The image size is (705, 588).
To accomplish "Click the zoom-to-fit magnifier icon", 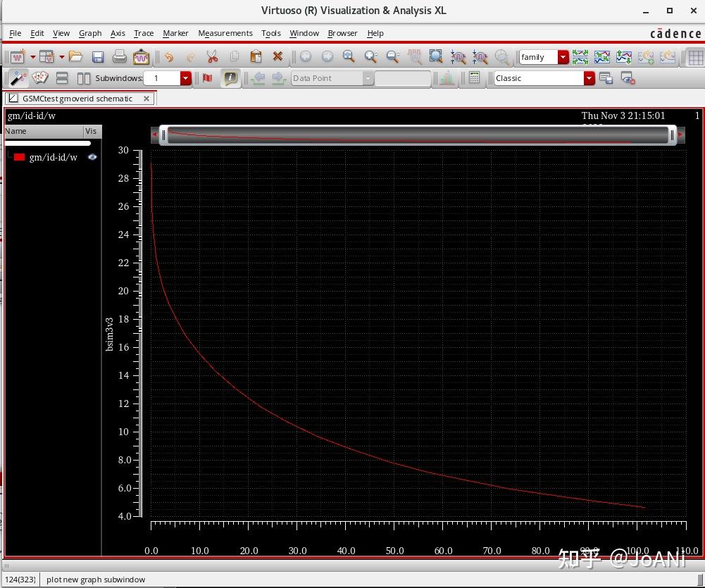I will pyautogui.click(x=436, y=57).
